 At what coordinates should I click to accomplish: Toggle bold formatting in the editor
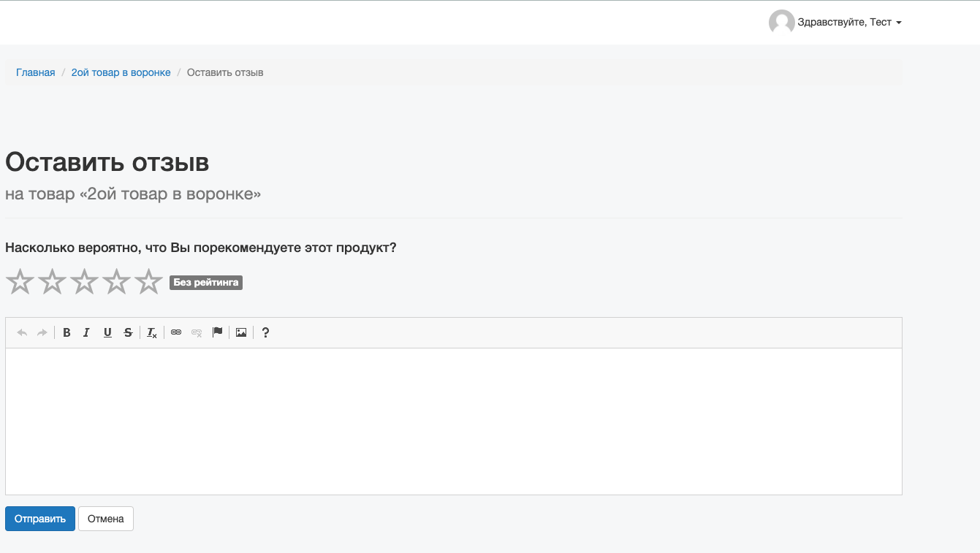[67, 333]
